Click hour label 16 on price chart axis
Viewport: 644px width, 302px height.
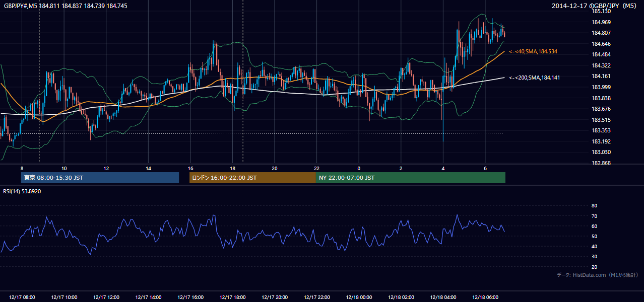[x=190, y=168]
